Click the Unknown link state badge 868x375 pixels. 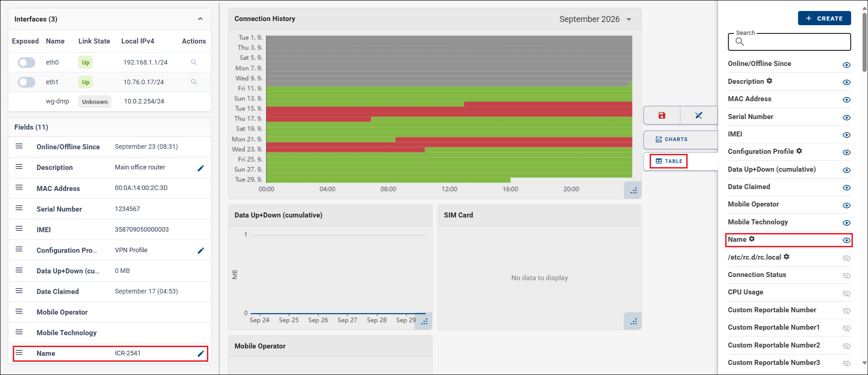pyautogui.click(x=95, y=102)
